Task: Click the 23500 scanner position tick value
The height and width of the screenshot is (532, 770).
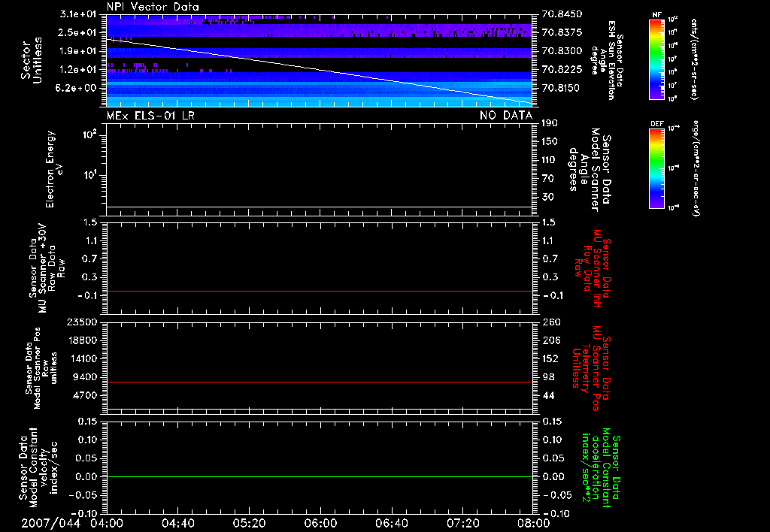Action: (x=81, y=322)
